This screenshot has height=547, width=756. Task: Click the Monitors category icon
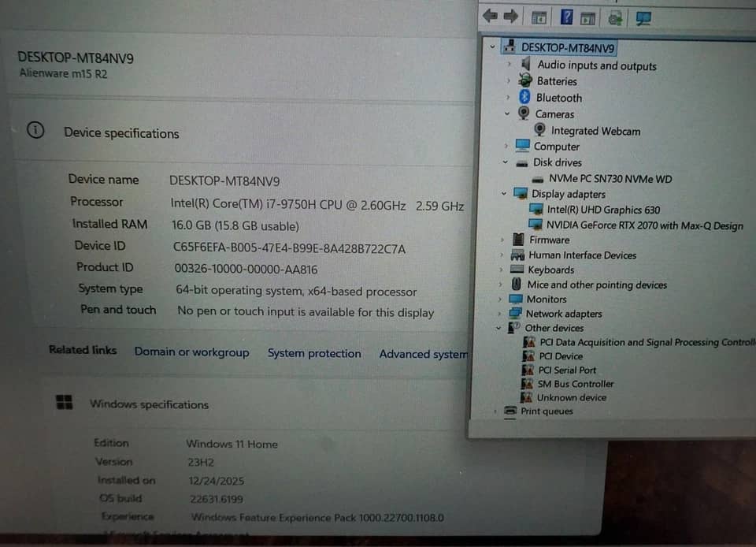tap(515, 299)
